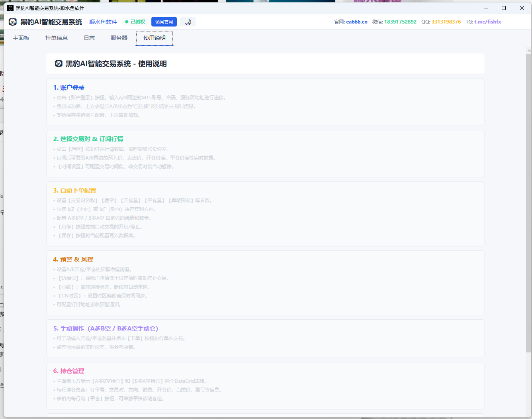This screenshot has height=419, width=532.
Task: Click the WeChat number 18391752892
Action: click(400, 22)
